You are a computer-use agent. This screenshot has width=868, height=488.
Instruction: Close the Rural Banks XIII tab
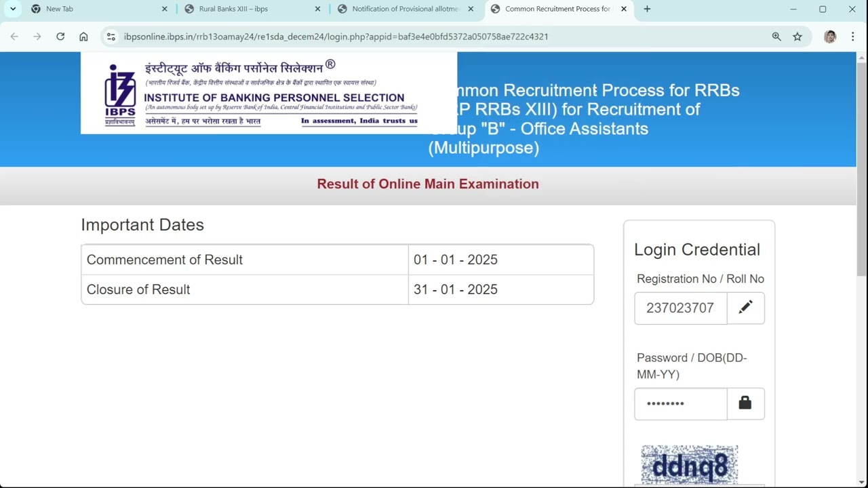[x=317, y=9]
